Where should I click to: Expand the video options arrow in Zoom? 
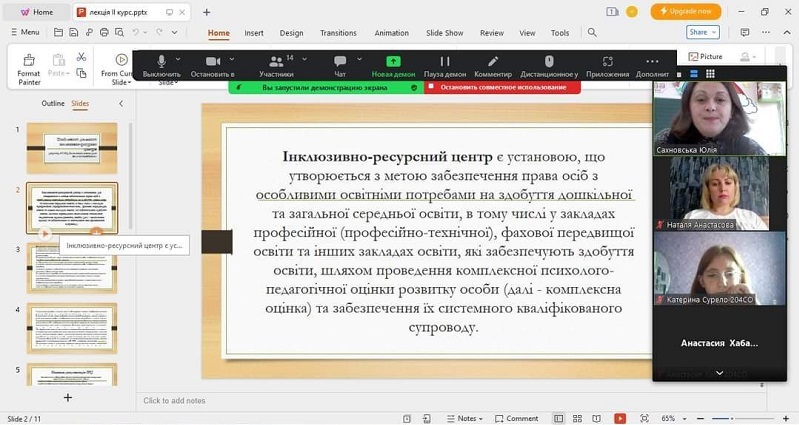[232, 59]
